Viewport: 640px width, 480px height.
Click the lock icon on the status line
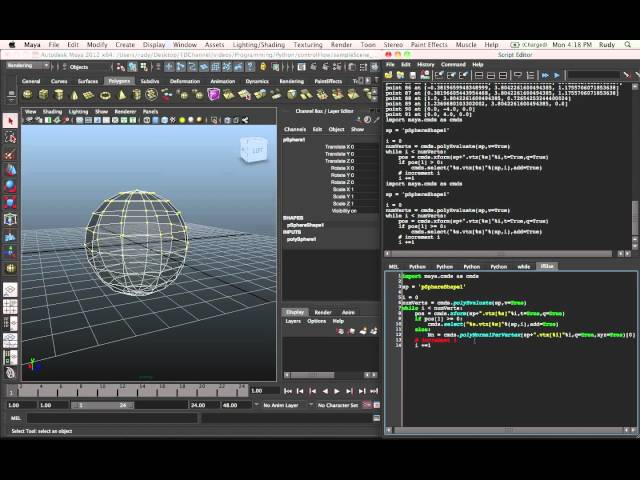pyautogui.click(x=263, y=67)
